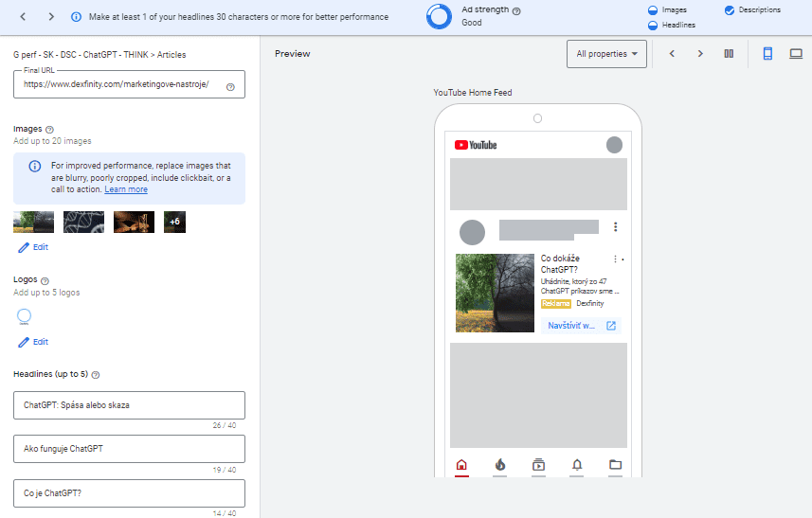The width and height of the screenshot is (812, 518).
Task: Open Headlines help icon
Action: tap(96, 375)
